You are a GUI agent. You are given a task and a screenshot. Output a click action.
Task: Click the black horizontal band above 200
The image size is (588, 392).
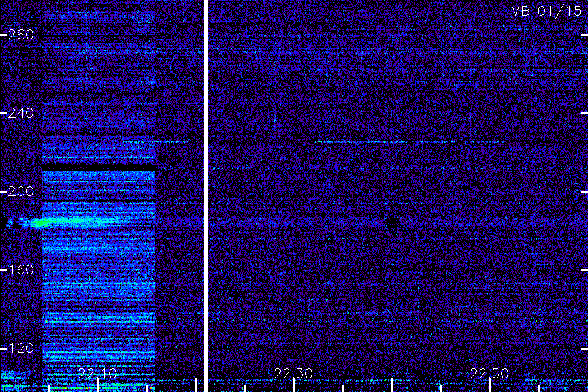tap(99, 167)
